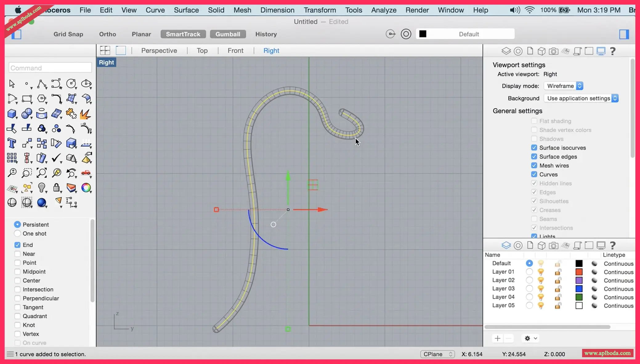
Task: Click the Layer 03 blue color swatch
Action: coord(579,289)
